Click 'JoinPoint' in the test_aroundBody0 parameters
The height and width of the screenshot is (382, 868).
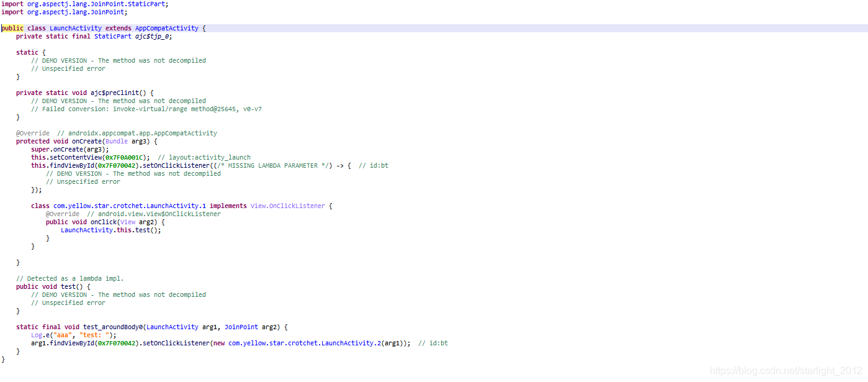coord(241,327)
